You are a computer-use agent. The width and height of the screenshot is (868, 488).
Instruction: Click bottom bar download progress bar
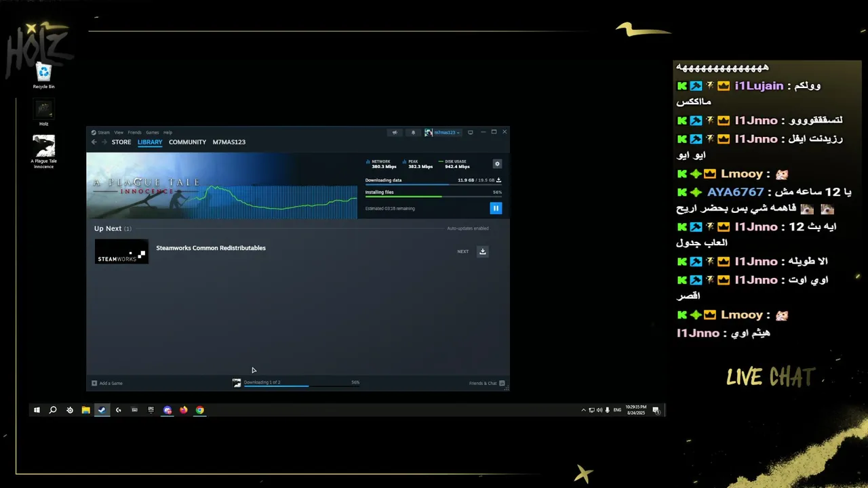click(x=302, y=386)
